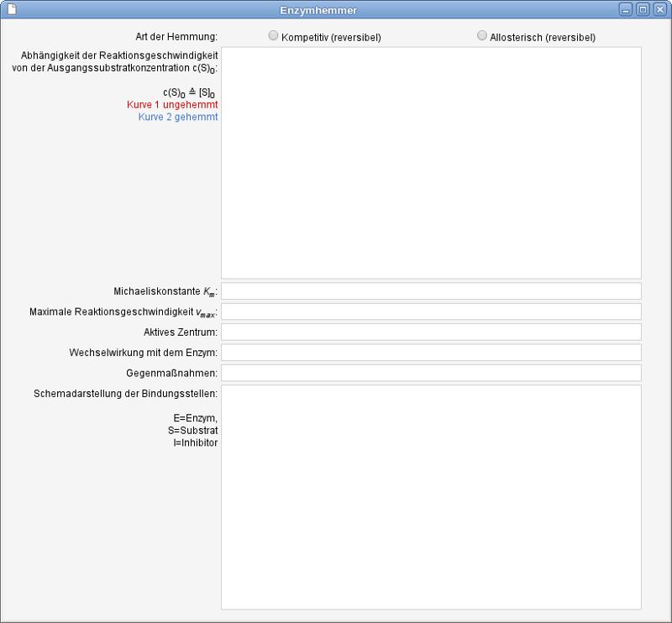Open the window menu icon in title bar
The image size is (672, 623).
[x=12, y=10]
